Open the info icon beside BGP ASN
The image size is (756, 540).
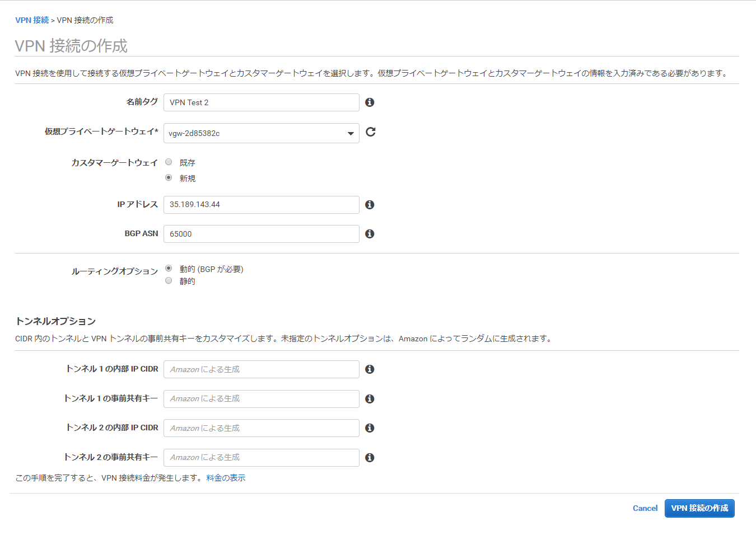[x=369, y=234]
